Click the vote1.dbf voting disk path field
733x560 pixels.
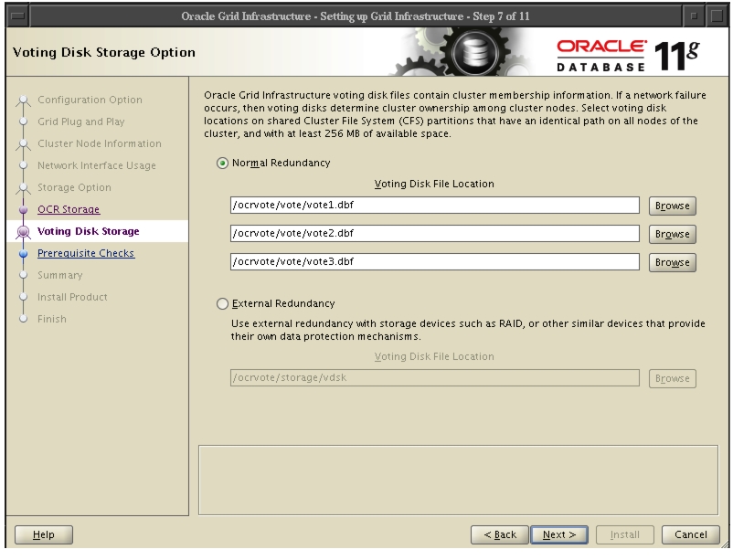click(435, 206)
